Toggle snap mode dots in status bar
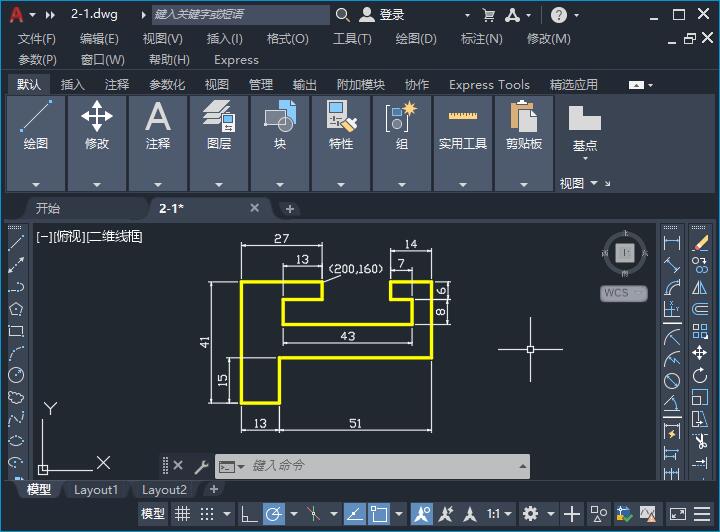720x532 pixels. point(207,514)
